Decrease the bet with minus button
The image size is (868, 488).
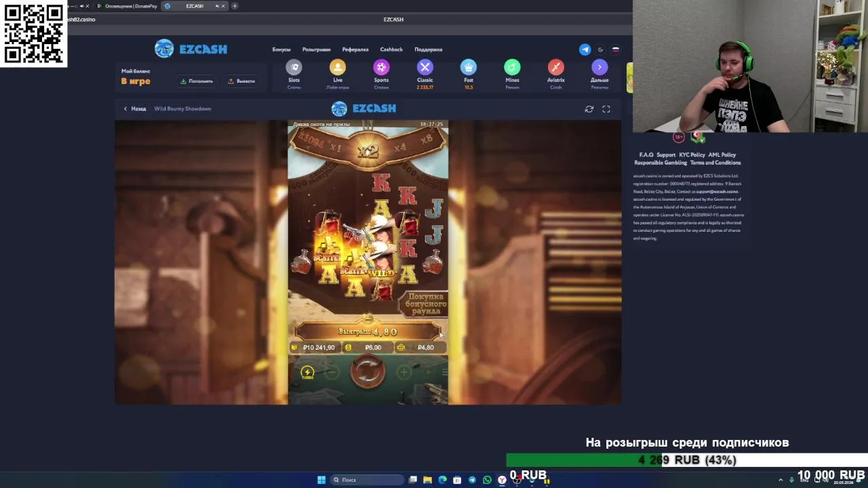(x=332, y=372)
